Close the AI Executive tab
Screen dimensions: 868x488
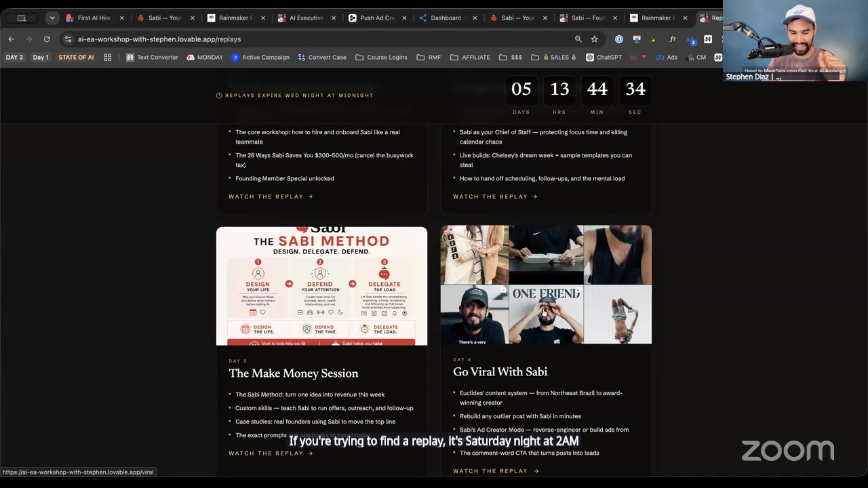(x=334, y=18)
